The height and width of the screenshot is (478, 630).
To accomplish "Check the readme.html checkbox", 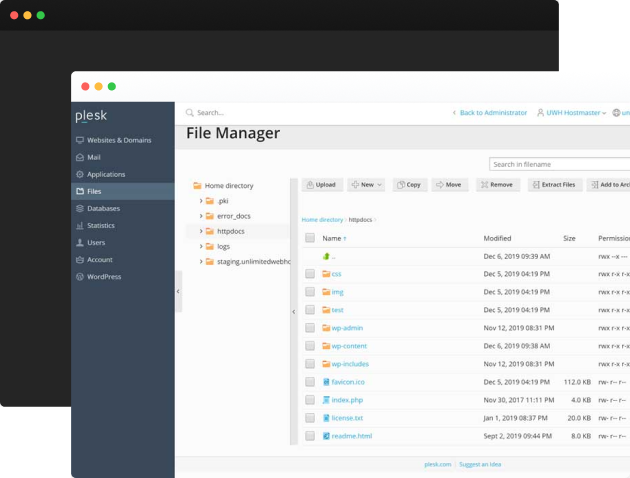I will coord(310,436).
